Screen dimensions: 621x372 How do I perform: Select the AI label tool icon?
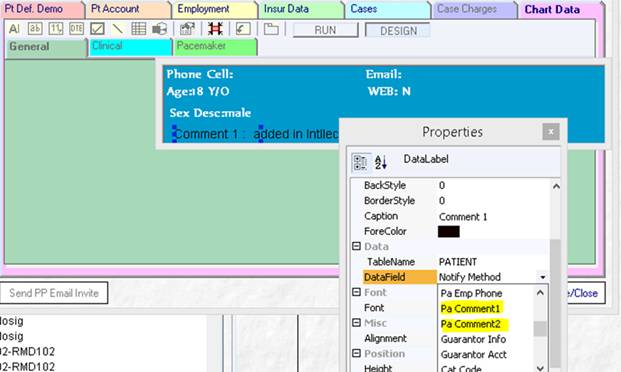(14, 29)
